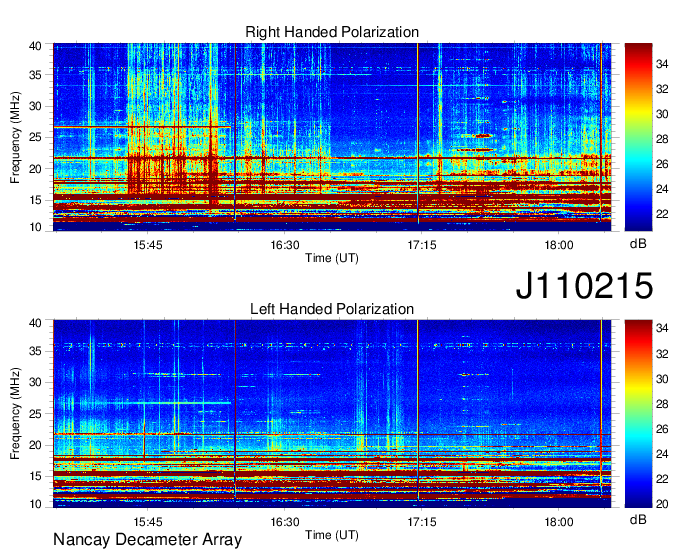Click 35 MHz tick on Left Handed plot

tap(35, 351)
